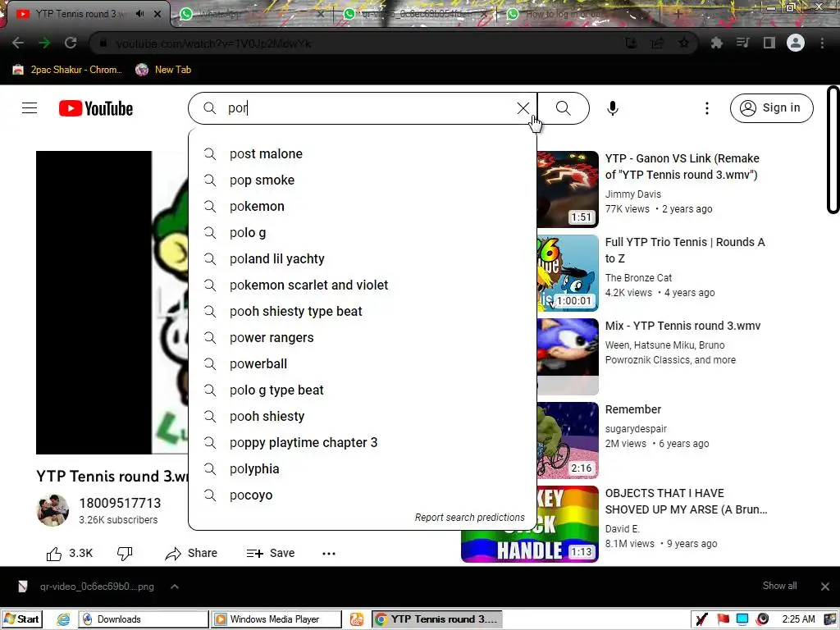840x630 pixels.
Task: Launch Internet Explorer from the taskbar
Action: 63,619
